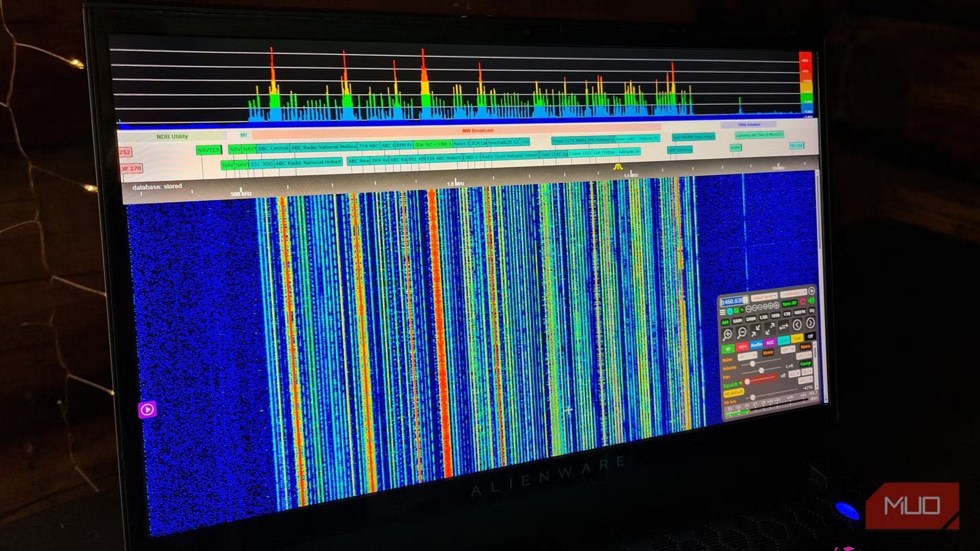
Task: Switch to the RF tab
Action: pyautogui.click(x=728, y=349)
